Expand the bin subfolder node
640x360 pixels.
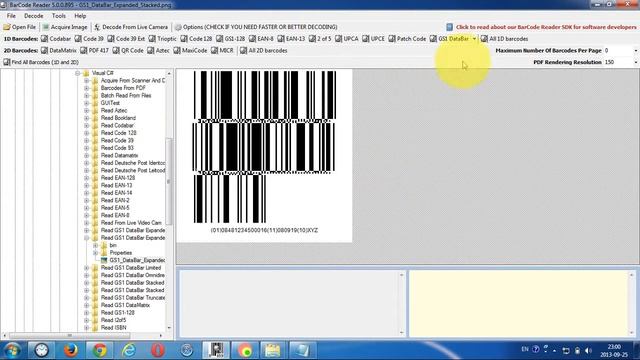click(x=95, y=245)
